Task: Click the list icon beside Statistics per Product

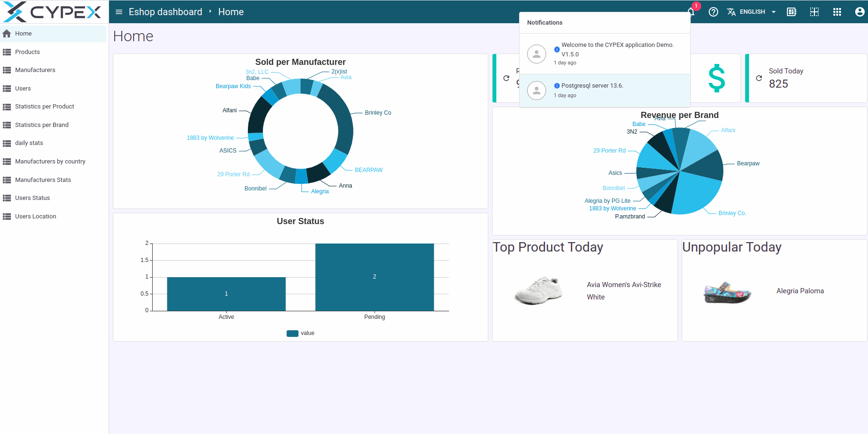Action: (x=7, y=107)
